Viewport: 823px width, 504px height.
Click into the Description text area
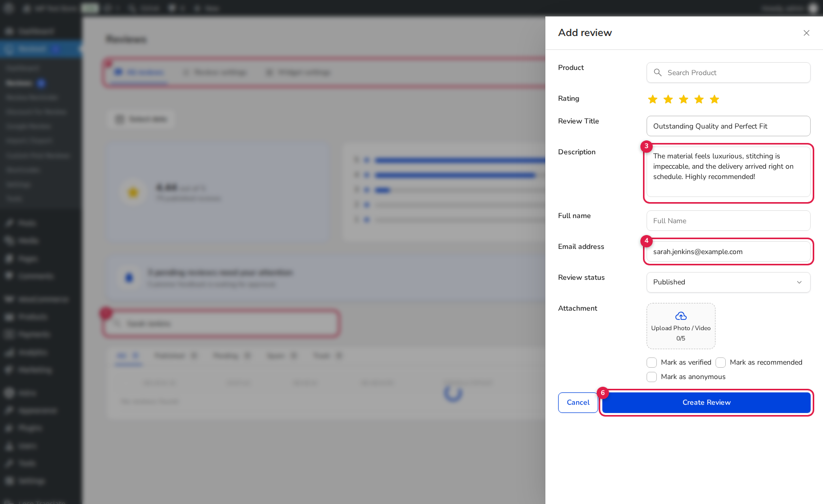(728, 172)
